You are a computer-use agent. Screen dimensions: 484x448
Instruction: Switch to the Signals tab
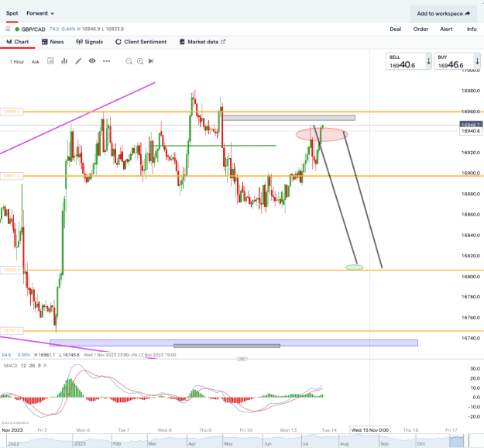pos(90,42)
